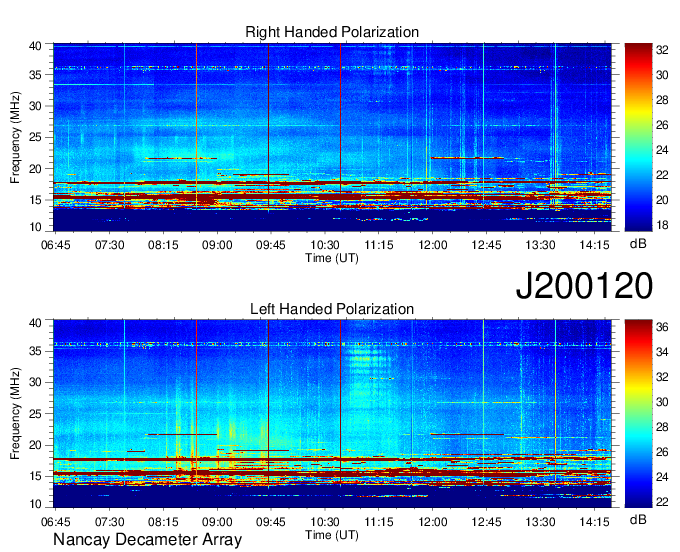The width and height of the screenshot is (680, 552).
Task: Click the 10:30 time tick of lower plot
Action: pyautogui.click(x=325, y=522)
